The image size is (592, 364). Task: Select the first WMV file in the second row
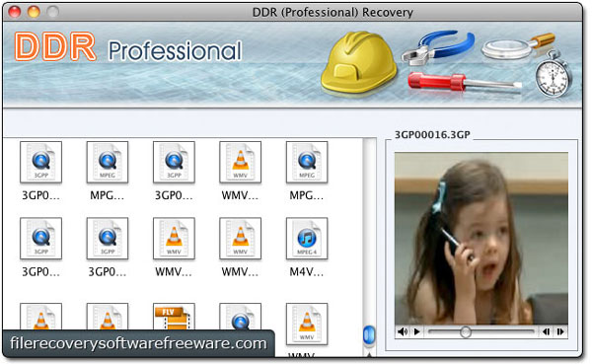(174, 239)
